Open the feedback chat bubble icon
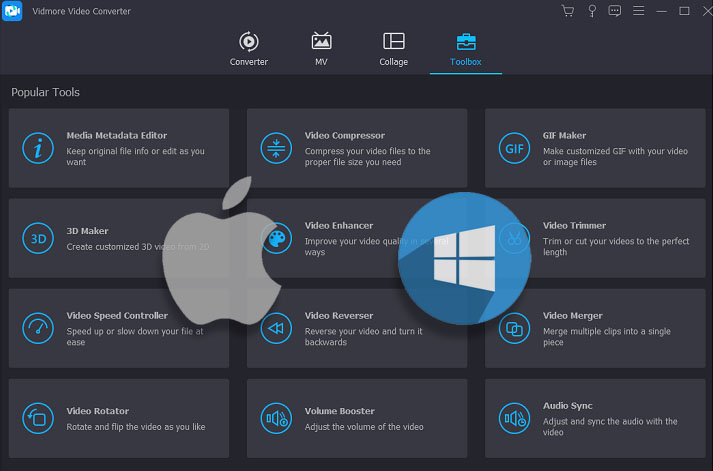713x471 pixels. [x=615, y=11]
